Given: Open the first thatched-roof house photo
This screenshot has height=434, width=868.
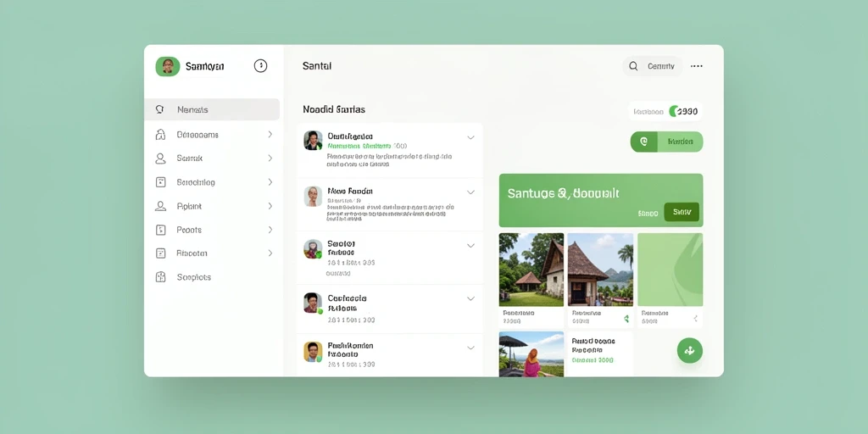Looking at the screenshot, I should [x=531, y=270].
